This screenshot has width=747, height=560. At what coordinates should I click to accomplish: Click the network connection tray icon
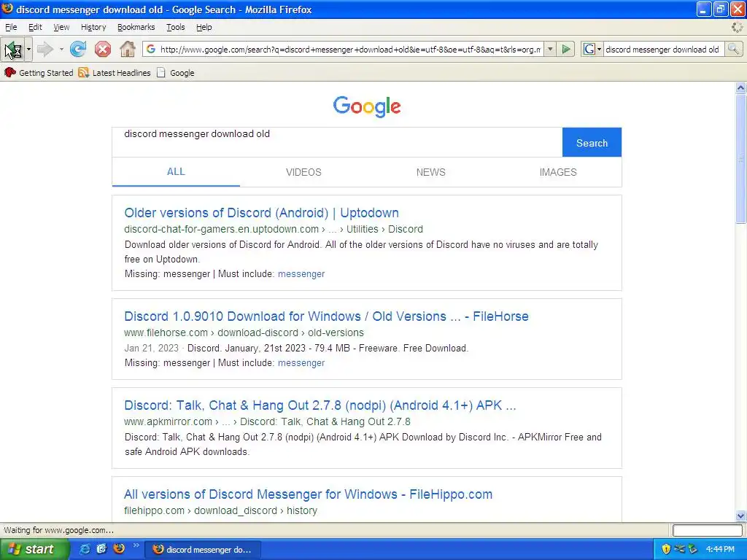coord(679,549)
